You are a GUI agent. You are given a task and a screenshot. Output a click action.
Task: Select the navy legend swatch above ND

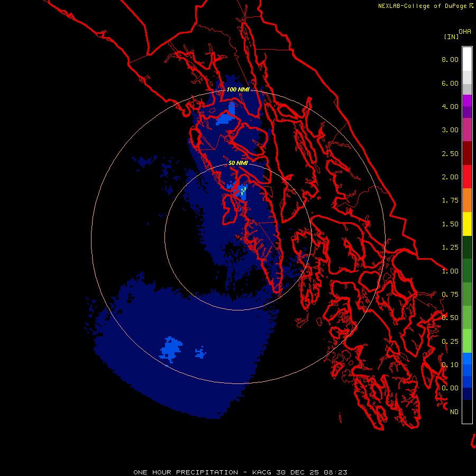(467, 393)
